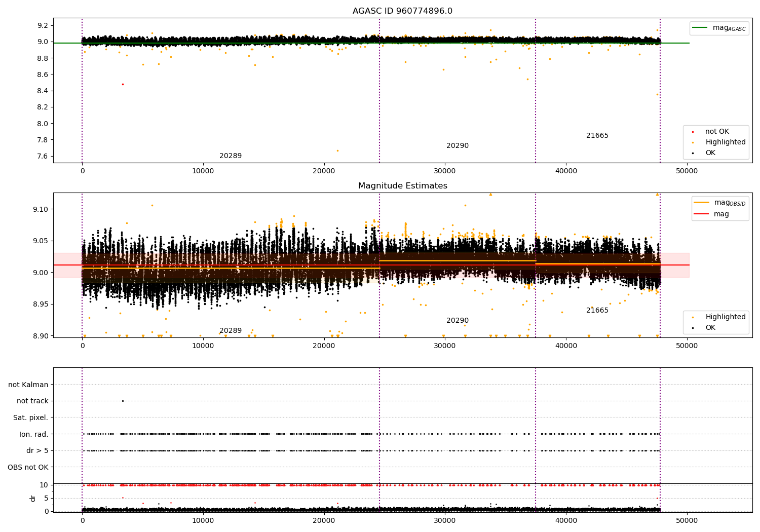Click obsid label 21665 in the top panel
The width and height of the screenshot is (760, 532).
597,136
